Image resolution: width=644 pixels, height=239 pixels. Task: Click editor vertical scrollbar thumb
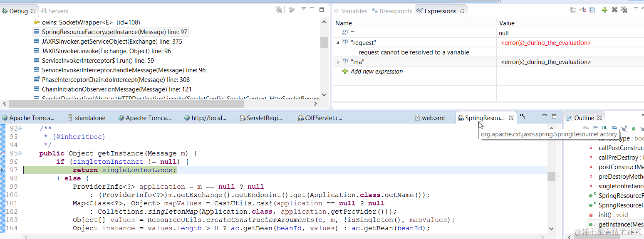[551, 176]
